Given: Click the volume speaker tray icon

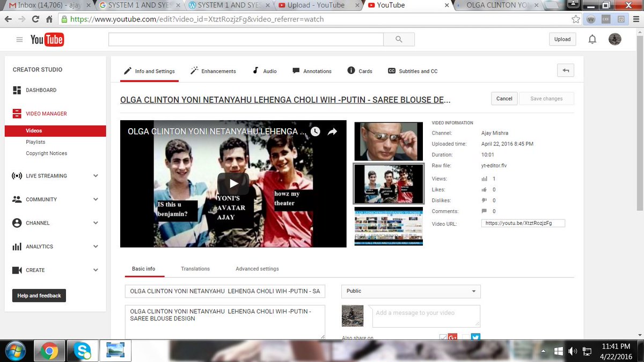Looking at the screenshot, I should [x=573, y=351].
